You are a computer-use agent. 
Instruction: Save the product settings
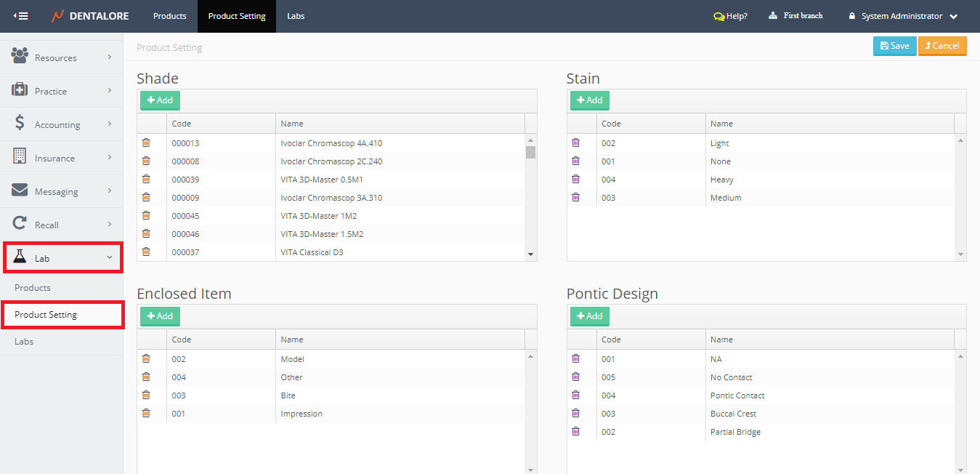pos(894,46)
